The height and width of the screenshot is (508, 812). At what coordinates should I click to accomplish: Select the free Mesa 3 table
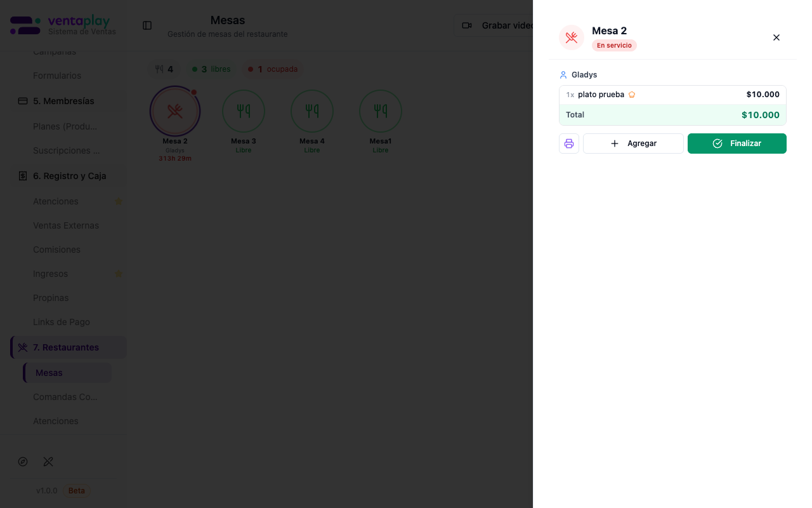click(x=244, y=111)
